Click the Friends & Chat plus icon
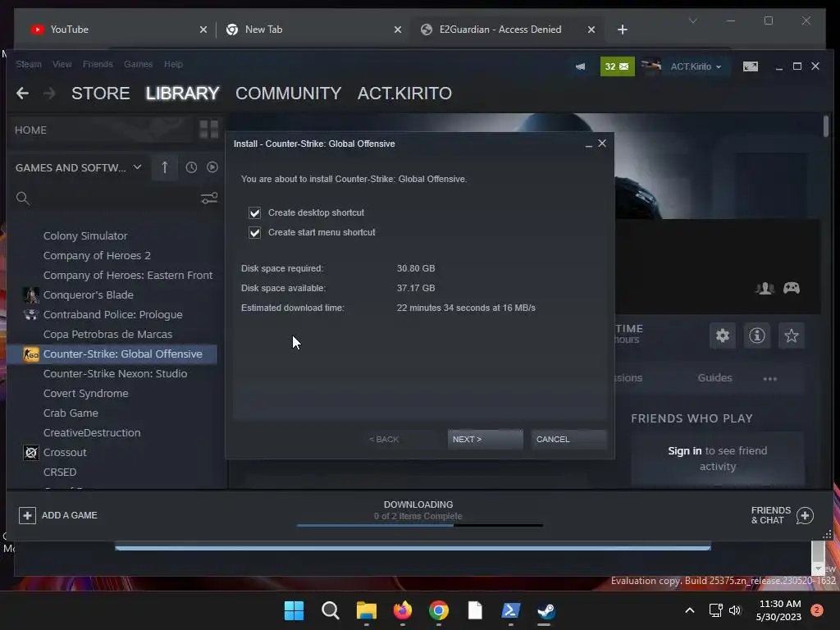Viewport: 840px width, 630px height. (805, 515)
